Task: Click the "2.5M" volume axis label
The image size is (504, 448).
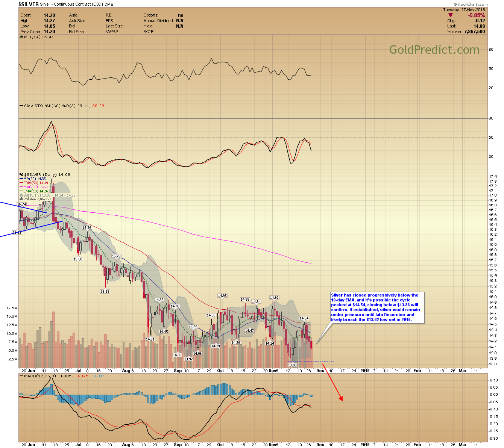Action: 13,359
